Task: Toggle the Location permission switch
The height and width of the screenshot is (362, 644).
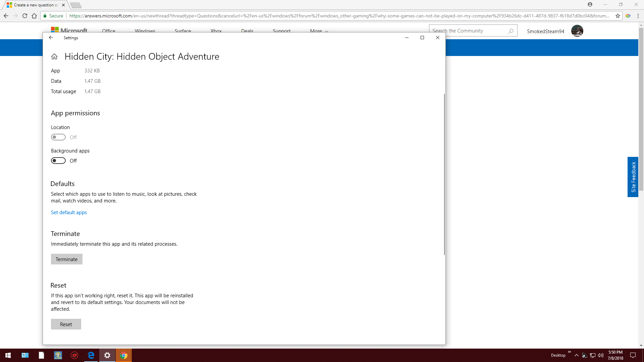Action: coord(58,137)
